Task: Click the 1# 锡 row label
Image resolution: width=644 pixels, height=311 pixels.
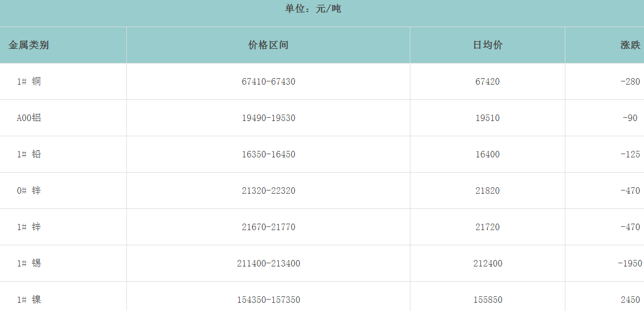Action: point(29,263)
